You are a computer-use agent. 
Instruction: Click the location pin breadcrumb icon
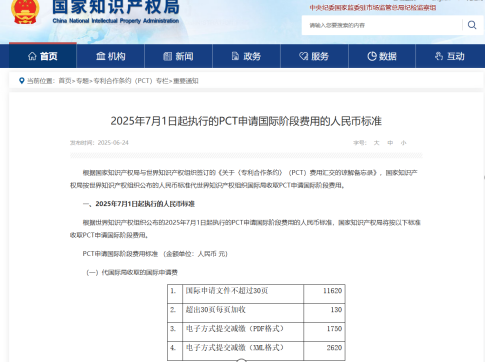coord(22,81)
